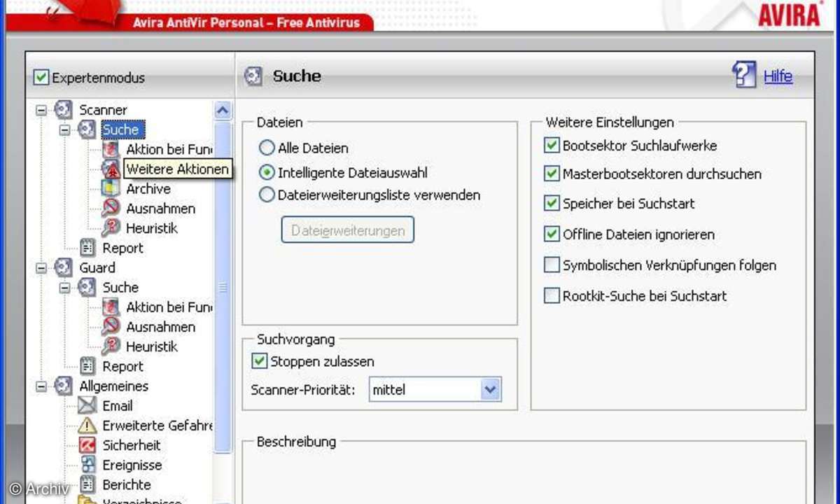This screenshot has height=504, width=840.
Task: Disable the Expertenmodus checkbox
Action: point(40,77)
